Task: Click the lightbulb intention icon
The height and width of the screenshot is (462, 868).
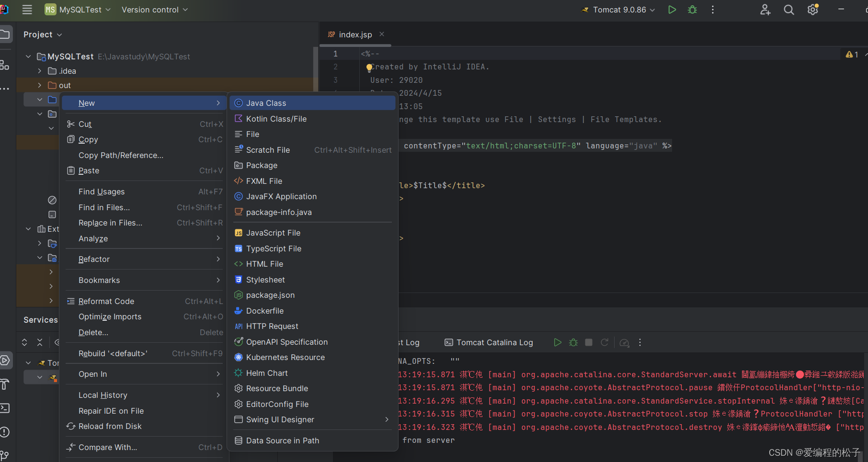Action: [x=369, y=68]
